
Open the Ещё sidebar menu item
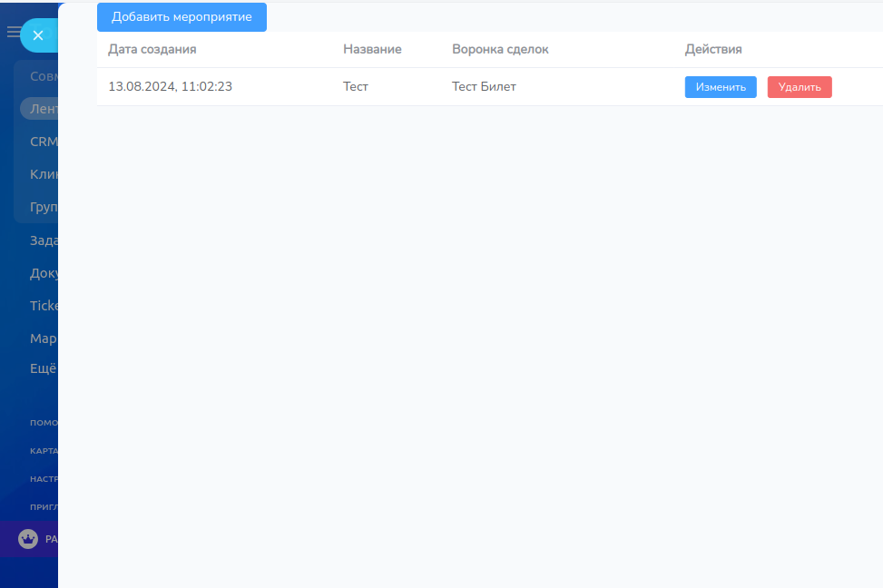click(44, 368)
